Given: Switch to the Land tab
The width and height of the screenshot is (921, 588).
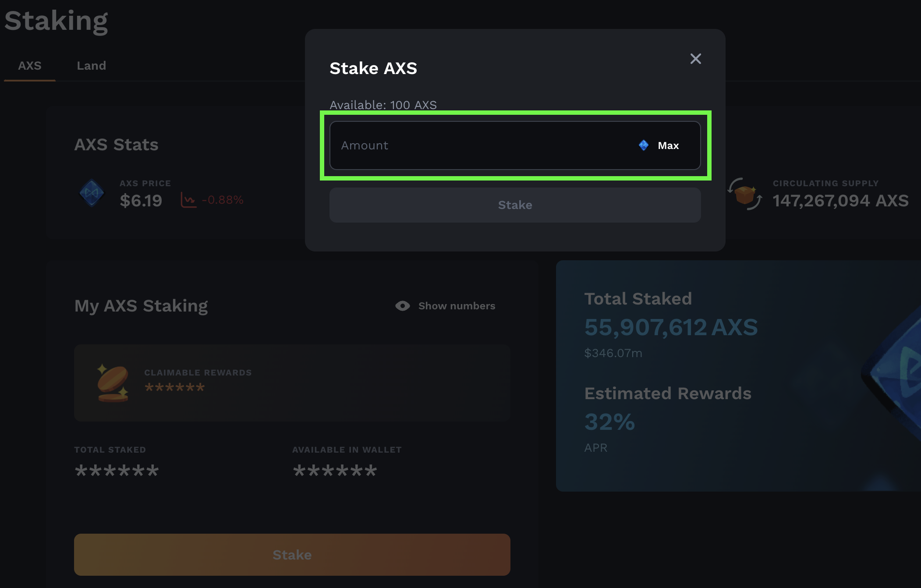Looking at the screenshot, I should (x=91, y=66).
